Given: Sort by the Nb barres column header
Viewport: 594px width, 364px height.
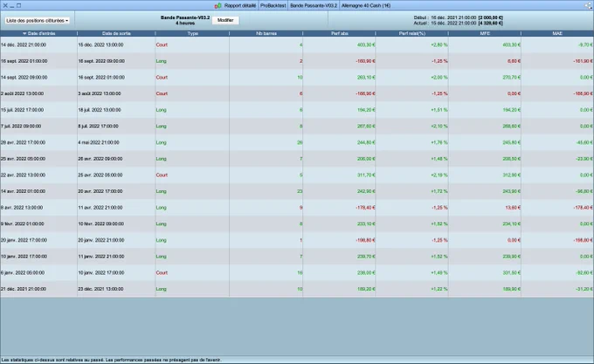Looking at the screenshot, I should 266,34.
